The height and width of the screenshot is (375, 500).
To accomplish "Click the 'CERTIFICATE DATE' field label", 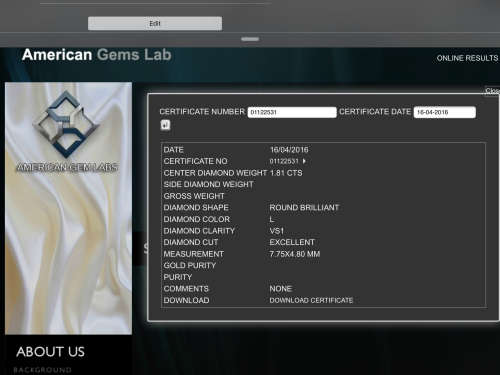I will (x=375, y=112).
